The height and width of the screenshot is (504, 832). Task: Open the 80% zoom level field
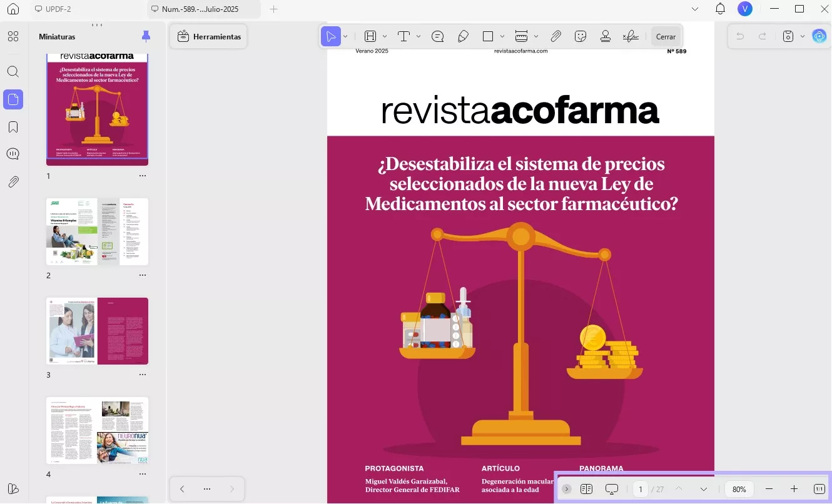point(739,489)
